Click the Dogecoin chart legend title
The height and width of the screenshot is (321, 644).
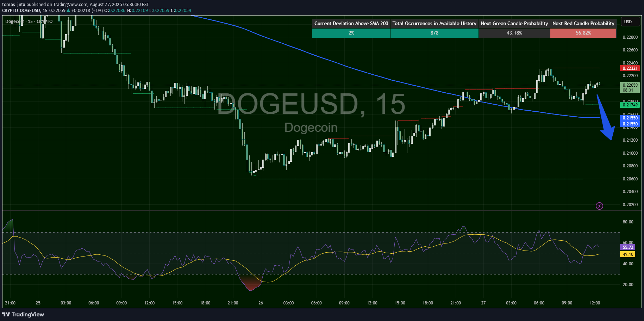point(29,21)
